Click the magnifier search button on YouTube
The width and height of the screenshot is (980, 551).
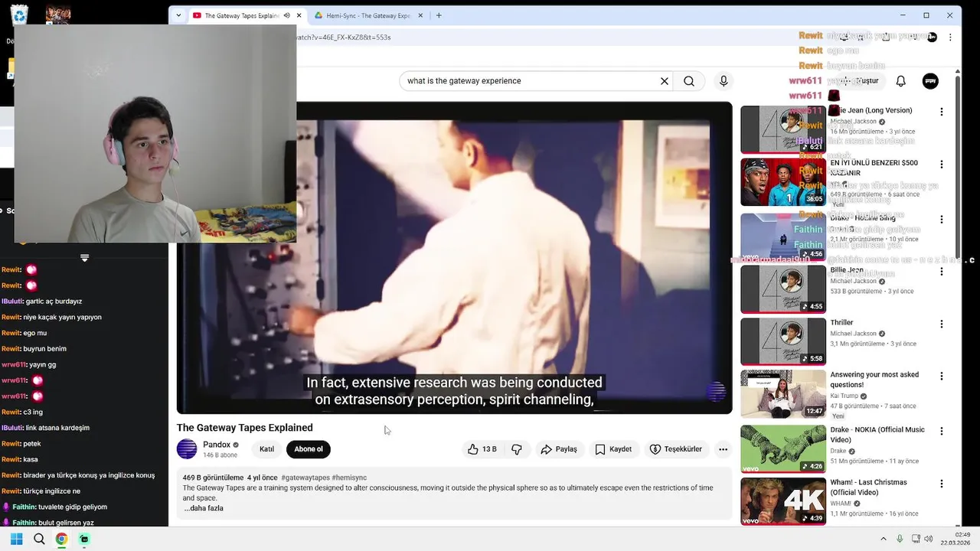(689, 81)
